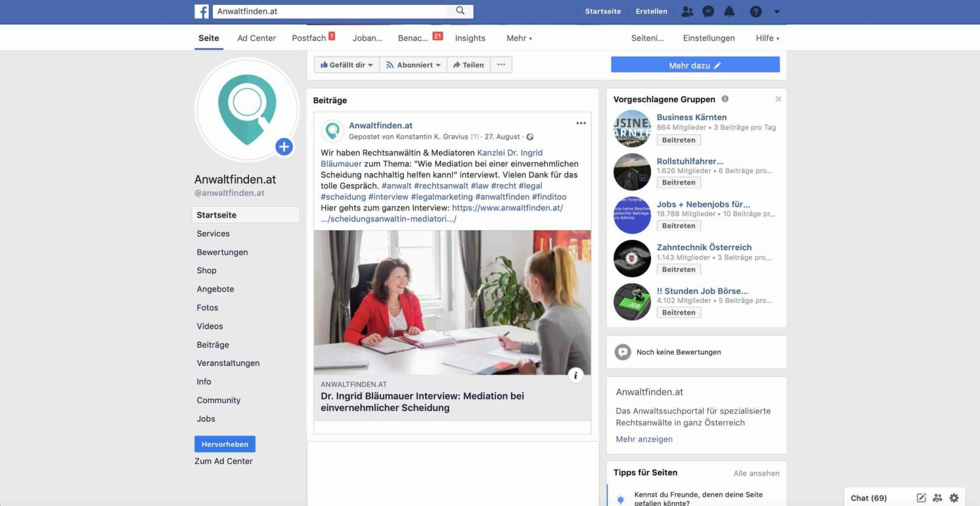The image size is (980, 506).
Task: Open the Einstellungen tab
Action: click(709, 38)
